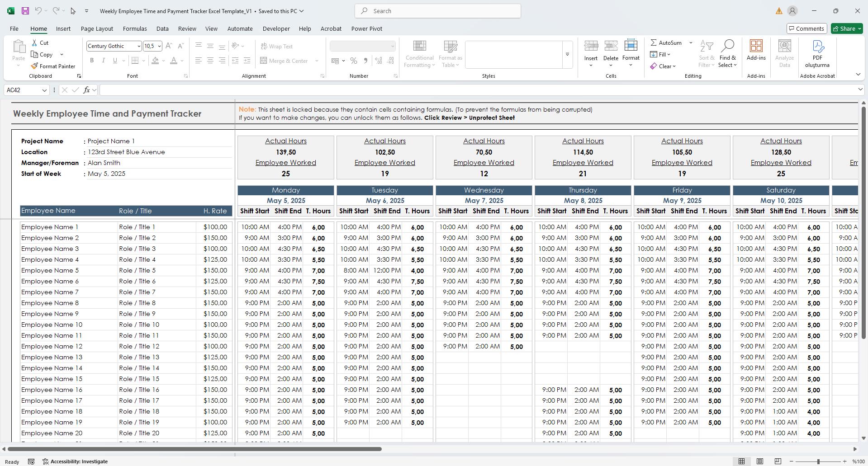Viewport: 868px width, 466px height.
Task: Expand the cell styles gallery arrow
Action: click(x=567, y=54)
